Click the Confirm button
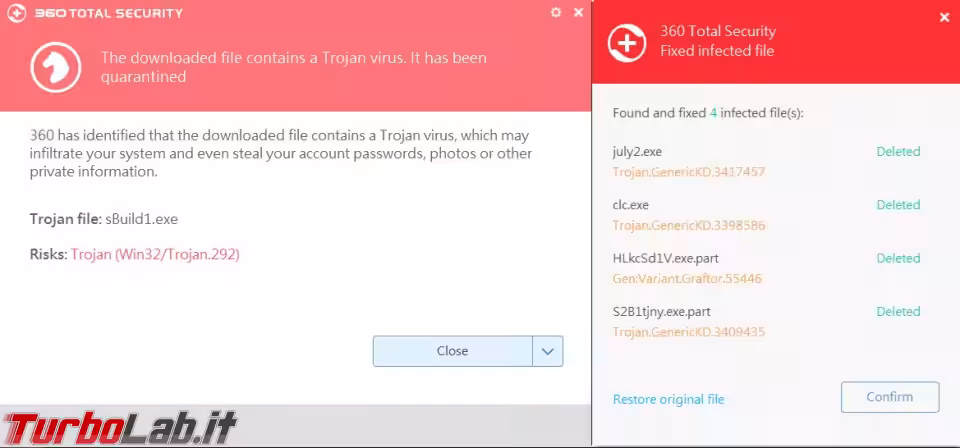The height and width of the screenshot is (448, 960). click(x=890, y=397)
